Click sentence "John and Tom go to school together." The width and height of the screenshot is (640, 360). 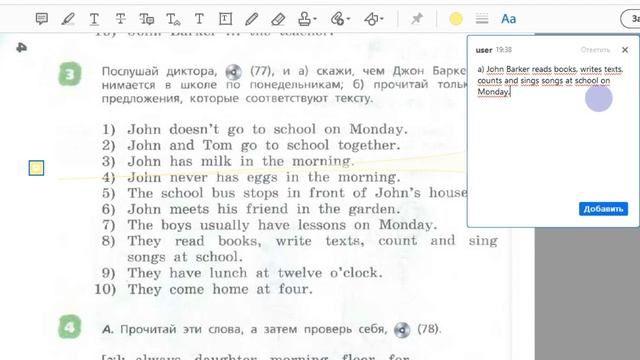point(264,145)
